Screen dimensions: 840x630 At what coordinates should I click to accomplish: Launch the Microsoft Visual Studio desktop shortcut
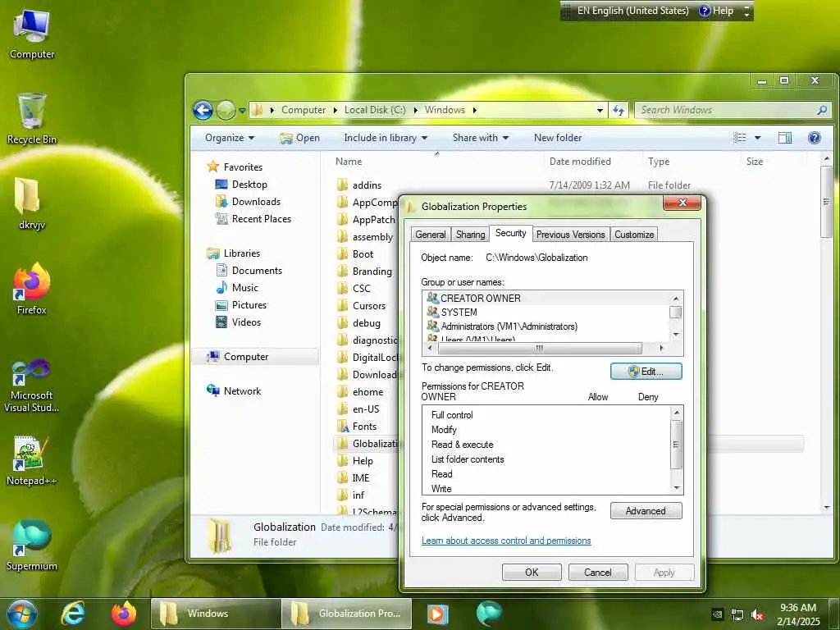click(x=32, y=386)
